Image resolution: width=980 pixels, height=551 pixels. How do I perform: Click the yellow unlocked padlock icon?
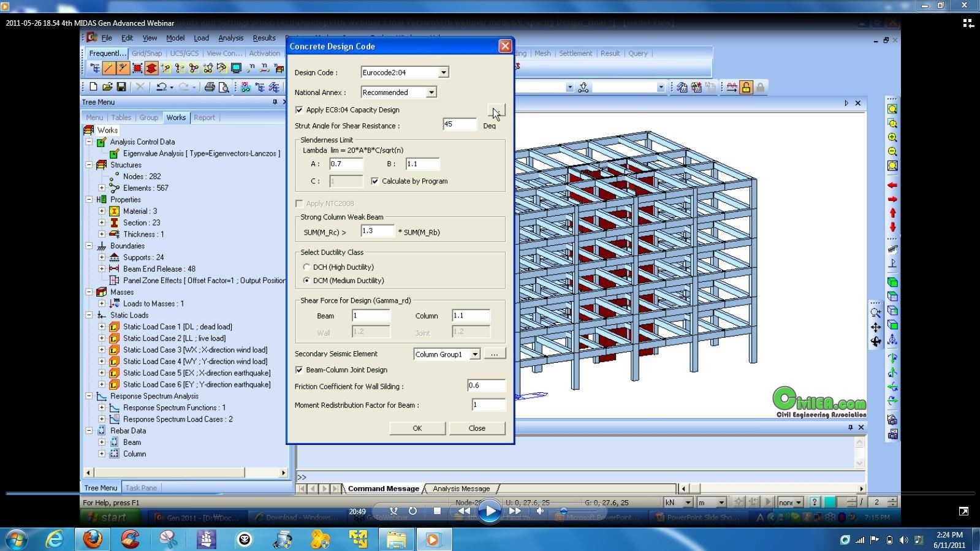pos(746,87)
